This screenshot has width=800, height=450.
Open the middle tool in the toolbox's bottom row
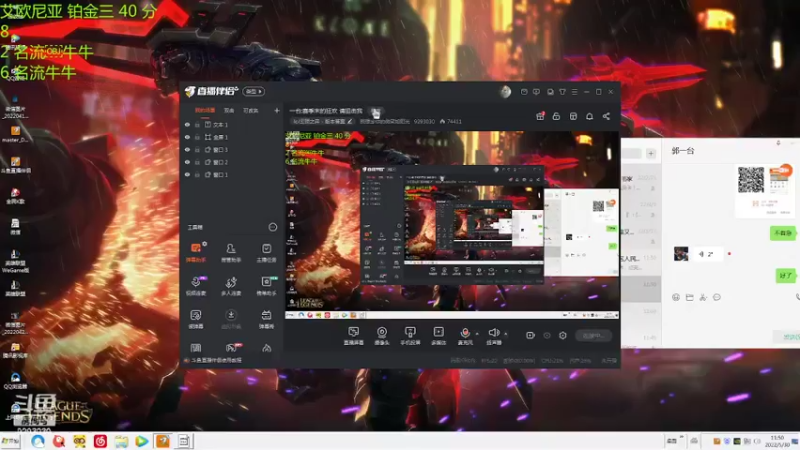(231, 348)
